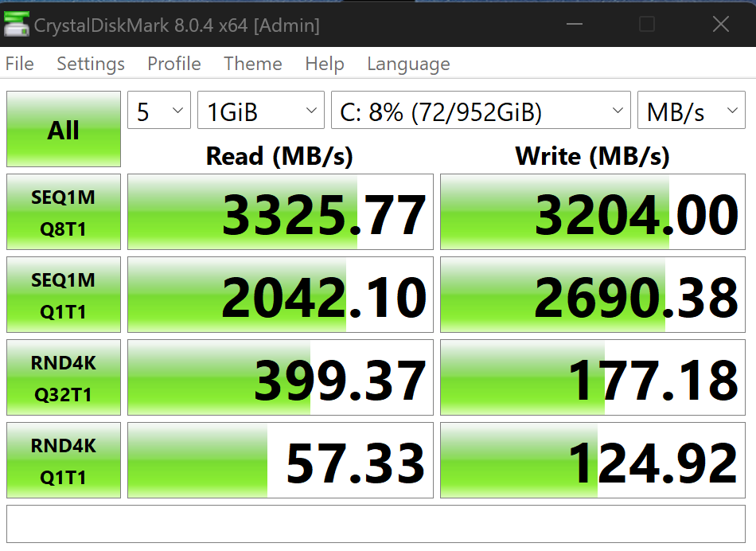The image size is (756, 551).
Task: Open the drive selector showing C: 8%
Action: 481,110
